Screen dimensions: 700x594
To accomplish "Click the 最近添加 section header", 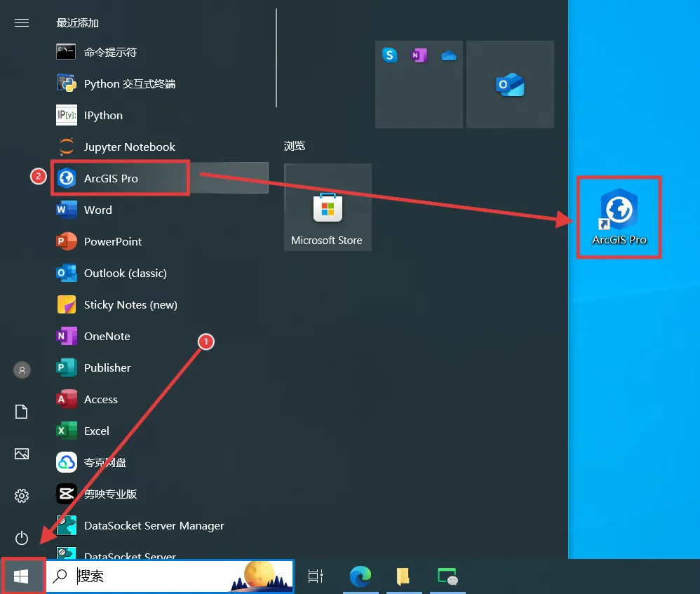I will point(78,22).
